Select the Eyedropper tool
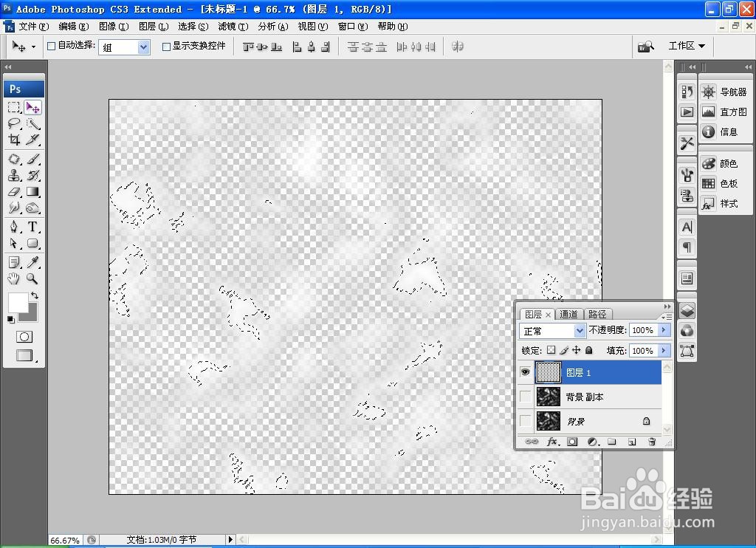Image resolution: width=756 pixels, height=548 pixels. 32,262
